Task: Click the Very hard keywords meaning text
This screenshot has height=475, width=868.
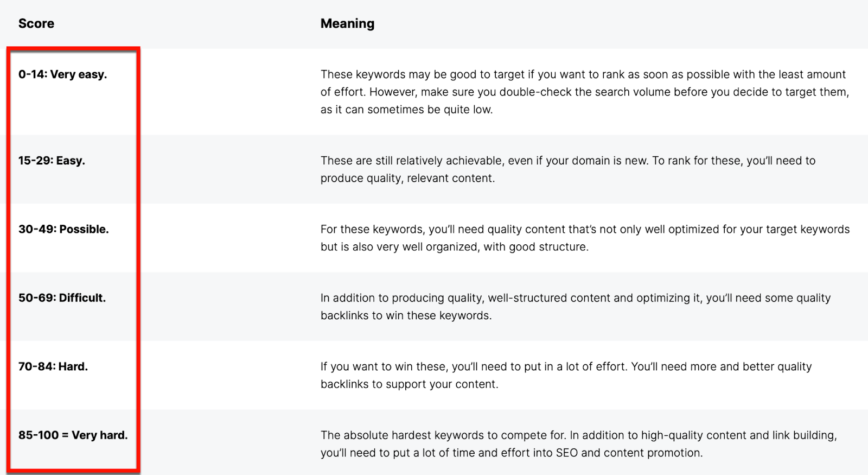Action: pos(578,444)
